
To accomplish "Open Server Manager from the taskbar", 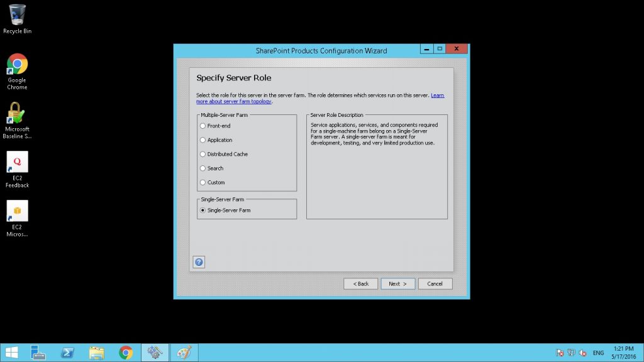I will coord(38,353).
